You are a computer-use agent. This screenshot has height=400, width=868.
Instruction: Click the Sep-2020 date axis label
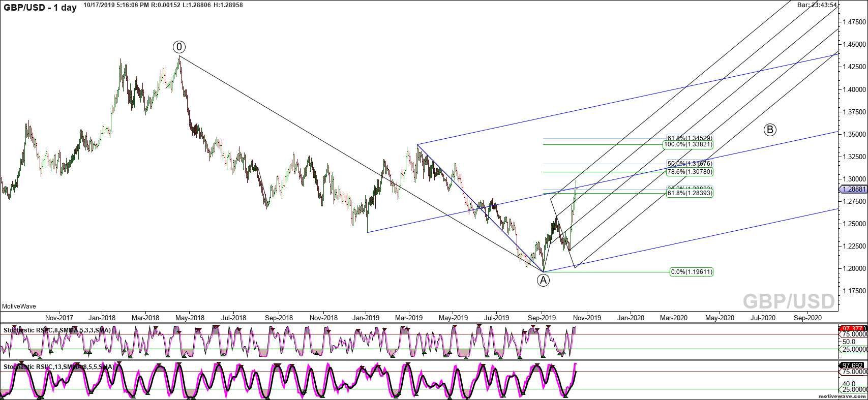809,318
